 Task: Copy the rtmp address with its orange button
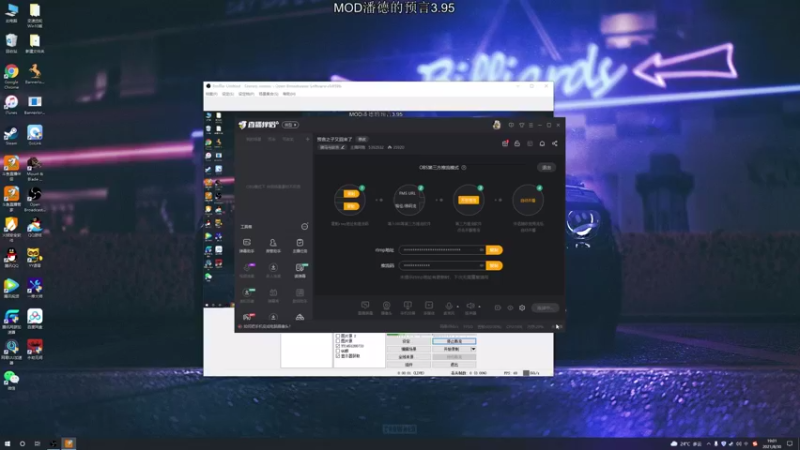494,250
